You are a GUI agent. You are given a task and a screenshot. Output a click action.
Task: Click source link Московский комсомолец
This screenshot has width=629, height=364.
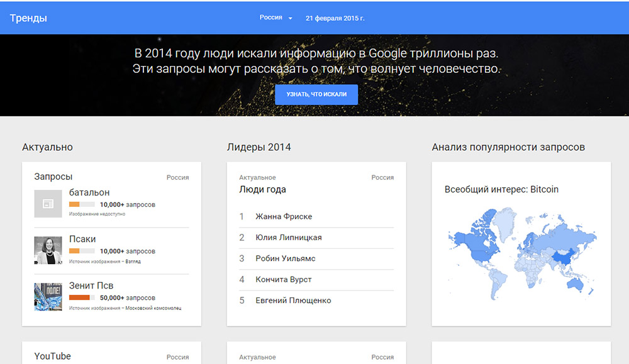click(x=153, y=308)
